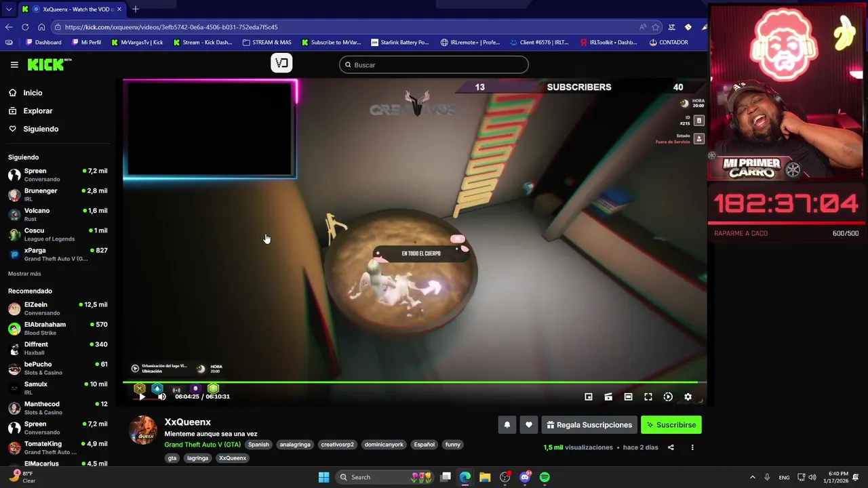Share the video via share icon
The width and height of the screenshot is (868, 488).
[x=671, y=447]
